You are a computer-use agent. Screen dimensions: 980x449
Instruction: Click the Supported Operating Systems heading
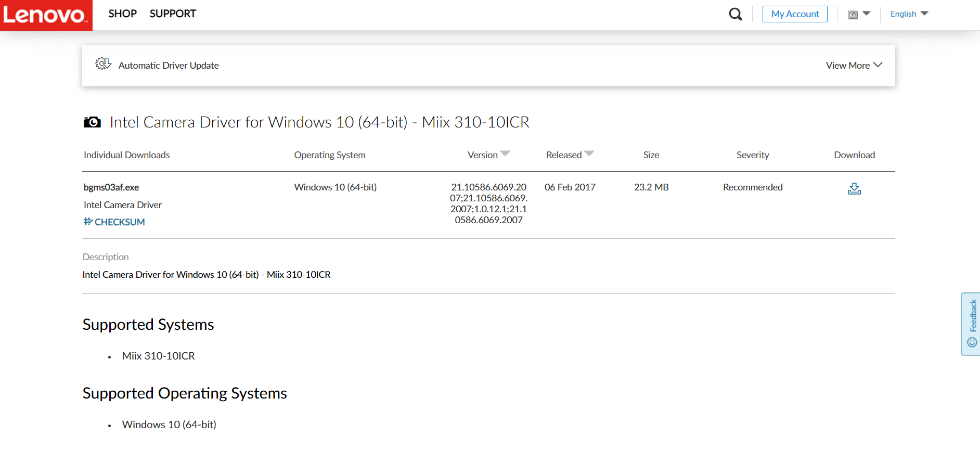tap(185, 393)
